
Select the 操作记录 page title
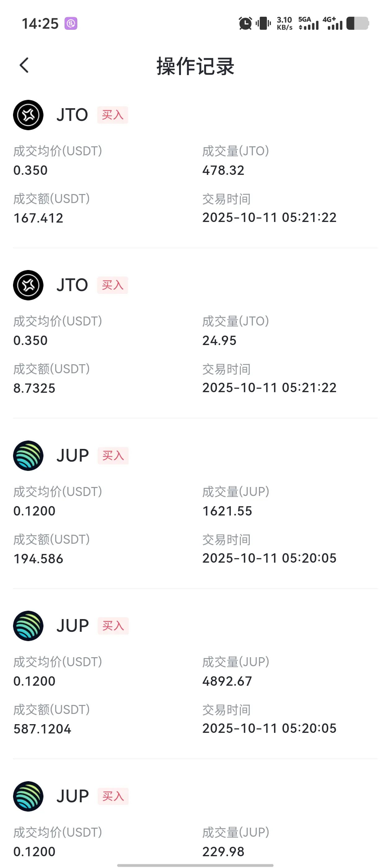tap(195, 66)
